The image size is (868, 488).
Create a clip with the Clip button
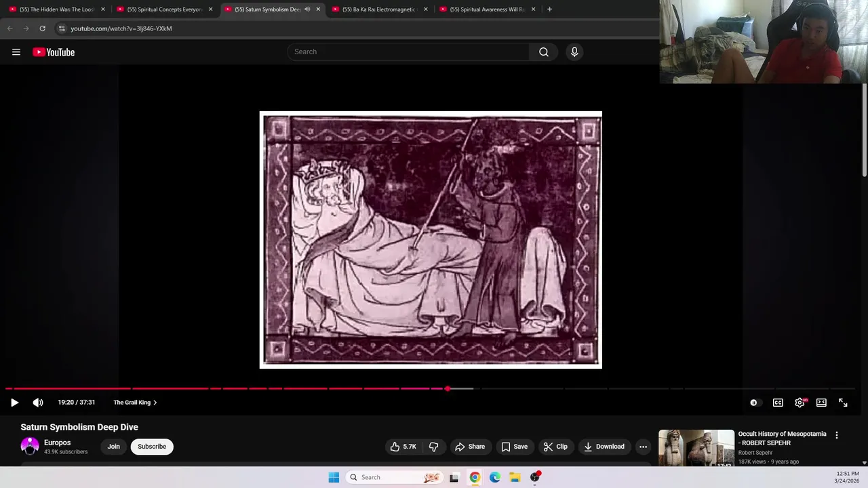(x=555, y=447)
